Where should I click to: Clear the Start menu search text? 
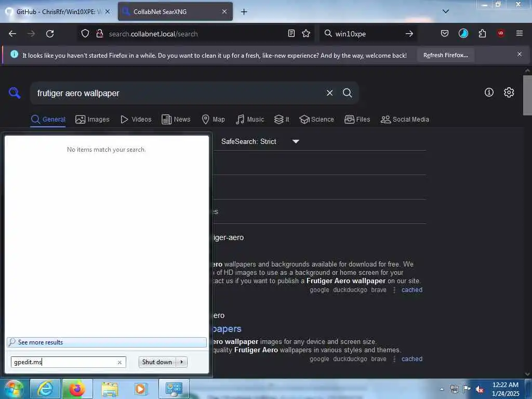click(119, 362)
